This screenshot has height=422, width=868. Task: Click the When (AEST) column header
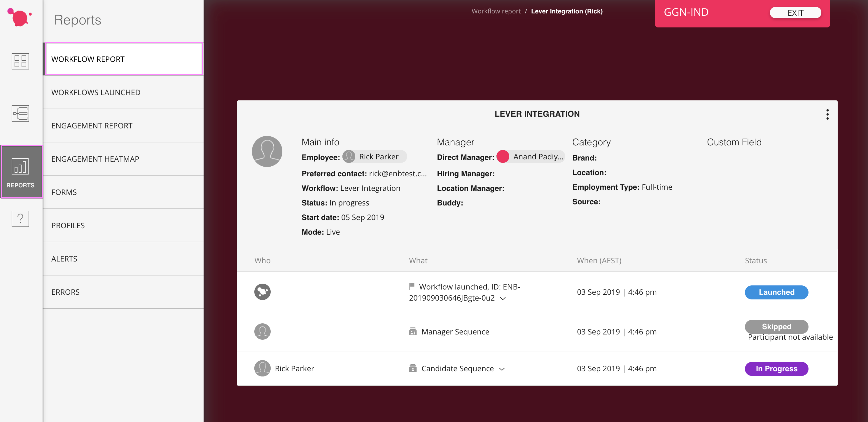click(599, 261)
